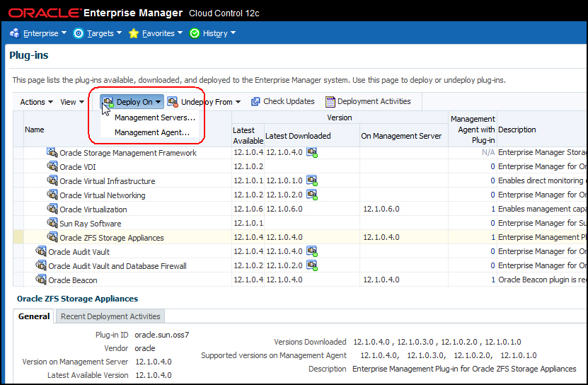Click the Latest Available column header

[x=248, y=135]
